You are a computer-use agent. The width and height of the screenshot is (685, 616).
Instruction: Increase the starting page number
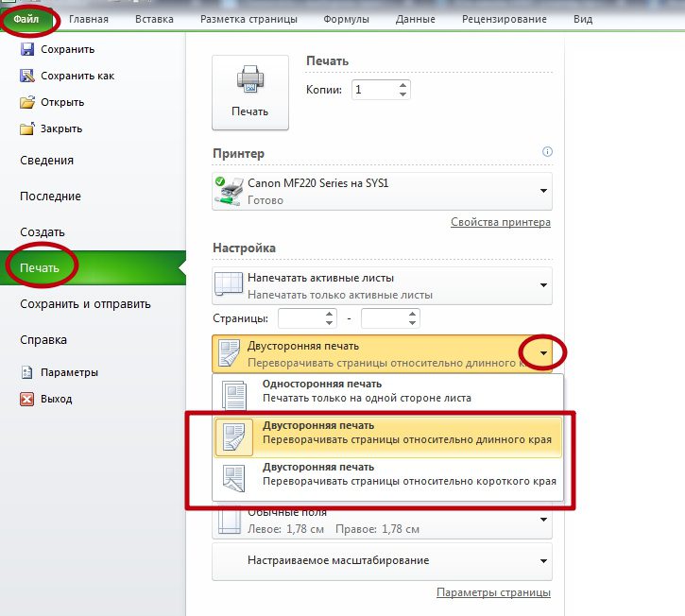click(329, 314)
